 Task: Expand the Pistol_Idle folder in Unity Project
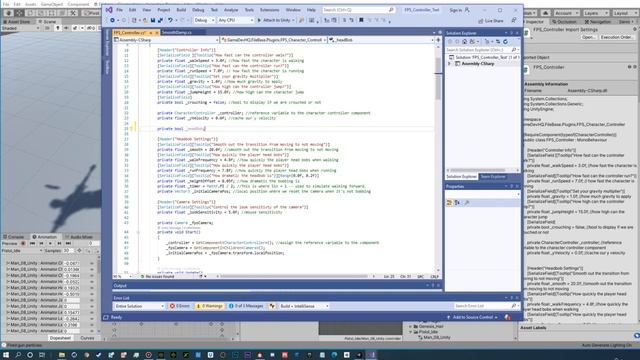tap(411, 332)
